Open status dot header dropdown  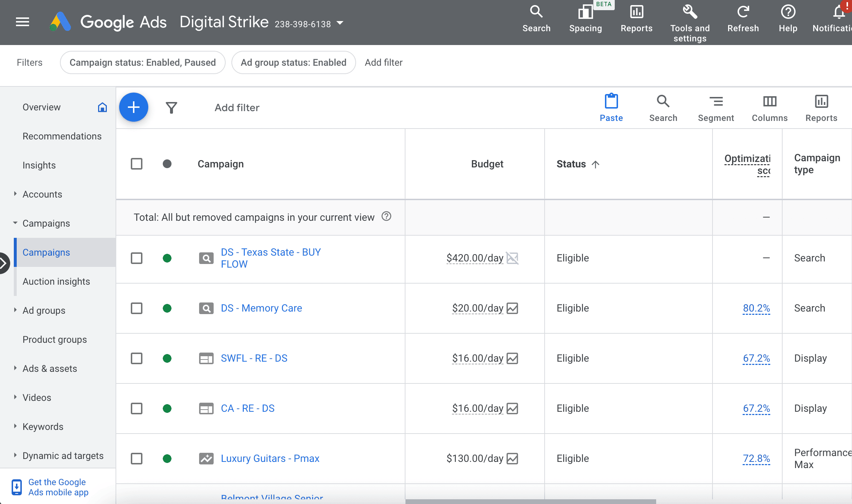click(x=167, y=164)
